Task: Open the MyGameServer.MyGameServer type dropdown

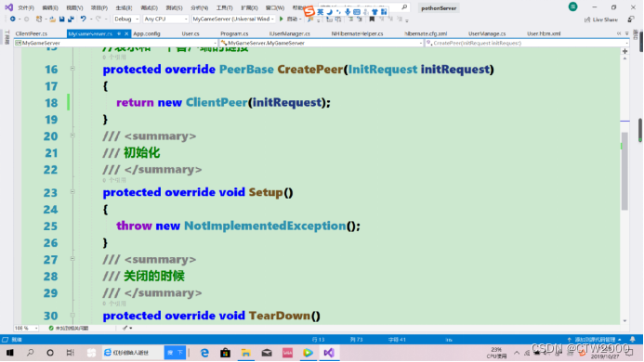Action: 322,43
